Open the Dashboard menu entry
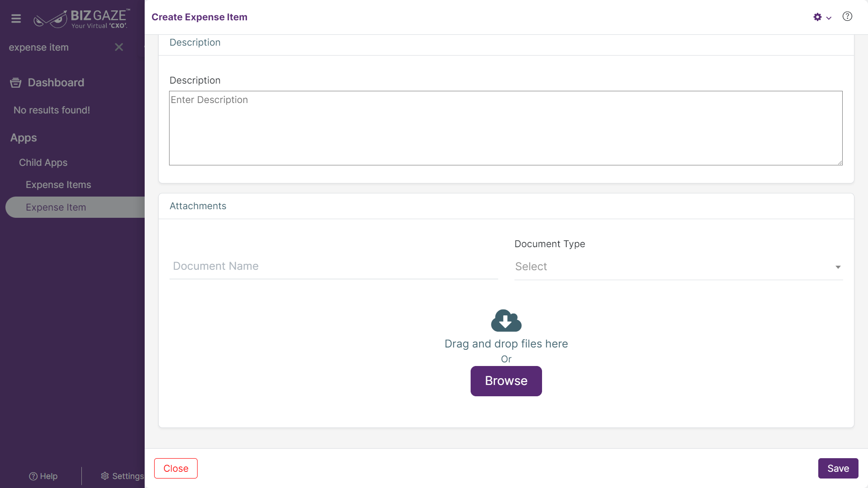The height and width of the screenshot is (488, 868). [56, 83]
